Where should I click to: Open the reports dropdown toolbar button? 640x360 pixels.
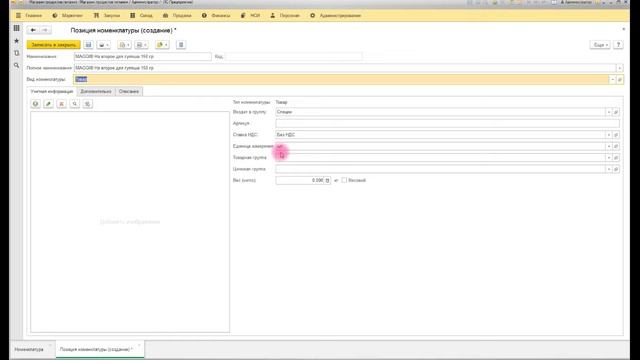141,44
